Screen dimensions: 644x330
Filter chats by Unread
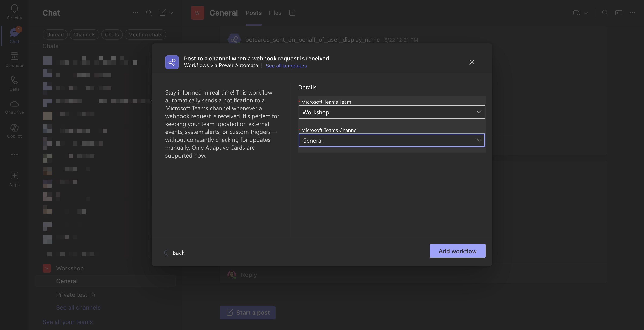pos(55,34)
